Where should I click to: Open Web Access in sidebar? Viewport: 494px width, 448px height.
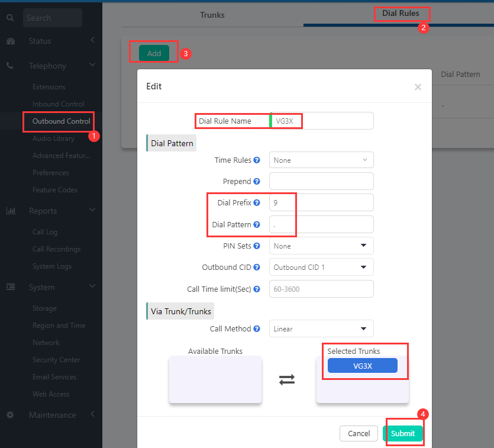tap(51, 394)
